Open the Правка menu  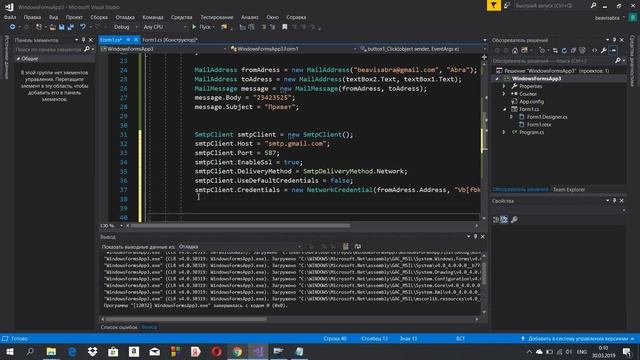32,17
